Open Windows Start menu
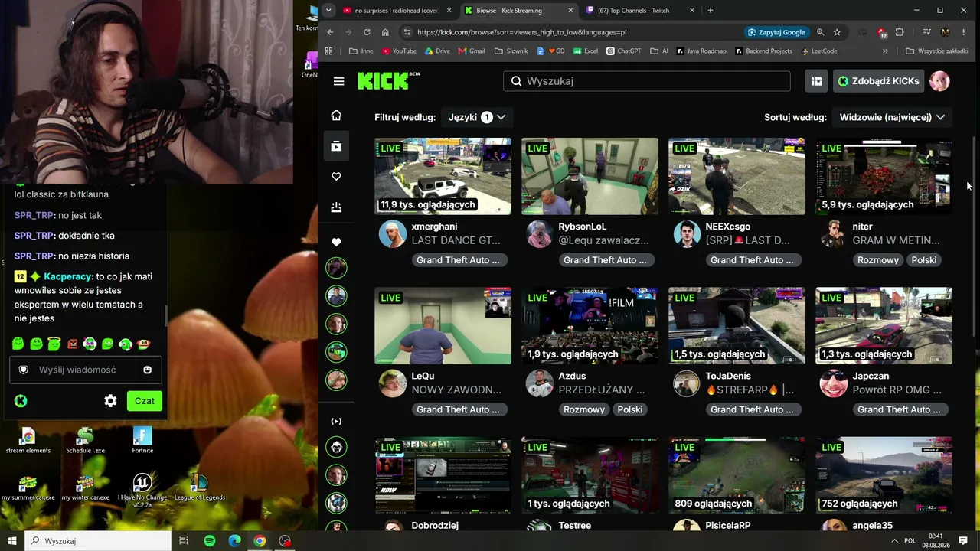The height and width of the screenshot is (551, 980). pos(11,541)
